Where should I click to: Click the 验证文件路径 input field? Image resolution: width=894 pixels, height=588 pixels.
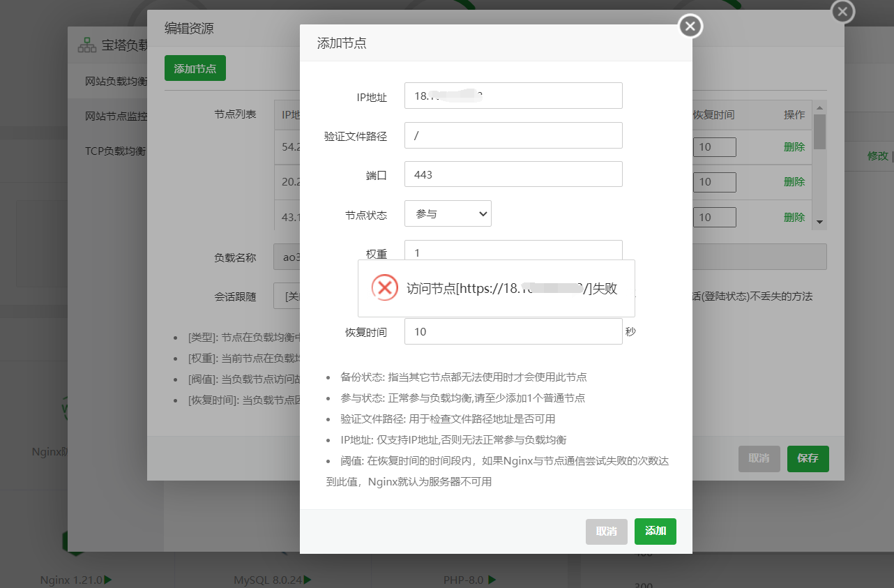click(513, 135)
